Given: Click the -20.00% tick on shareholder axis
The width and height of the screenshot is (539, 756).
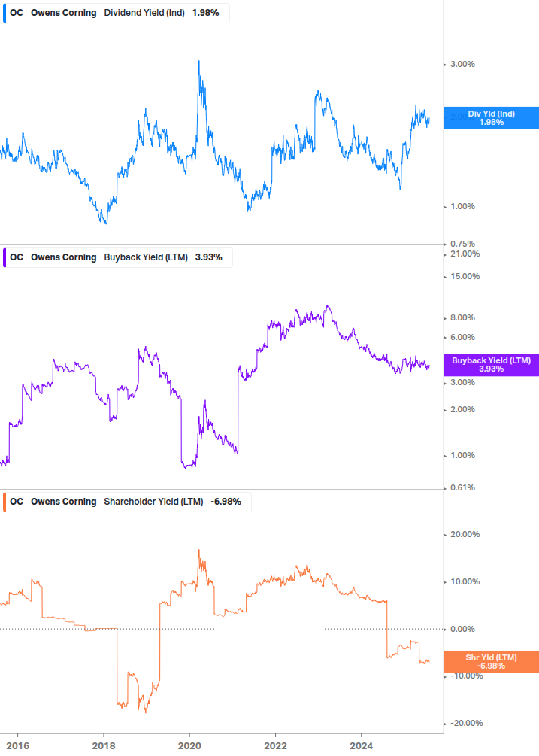Looking at the screenshot, I should tap(466, 723).
